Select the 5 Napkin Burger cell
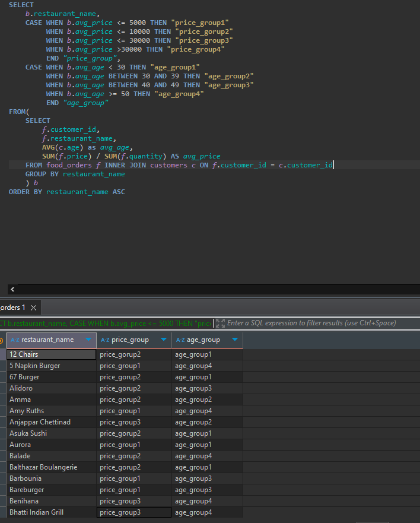Screen dimensions: 420x523 point(52,366)
